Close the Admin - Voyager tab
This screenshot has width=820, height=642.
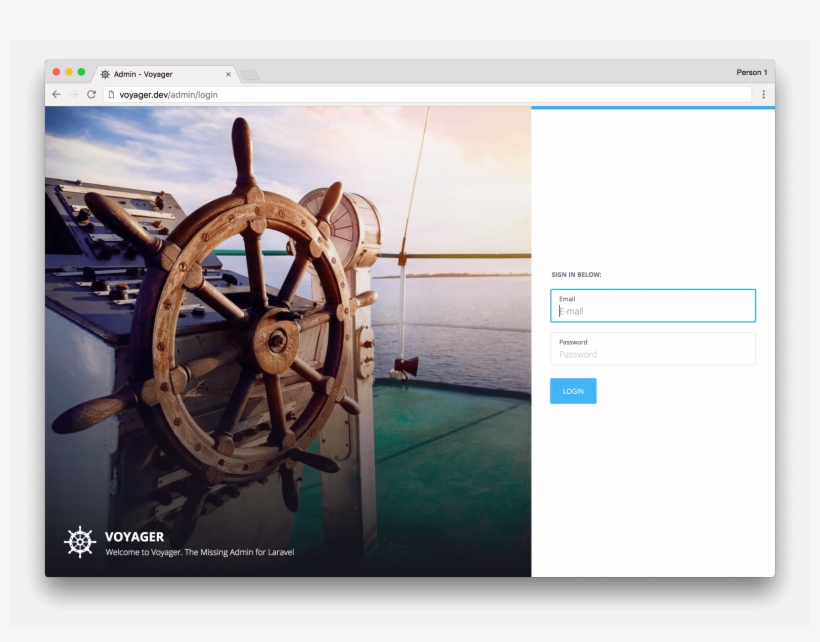click(x=228, y=73)
